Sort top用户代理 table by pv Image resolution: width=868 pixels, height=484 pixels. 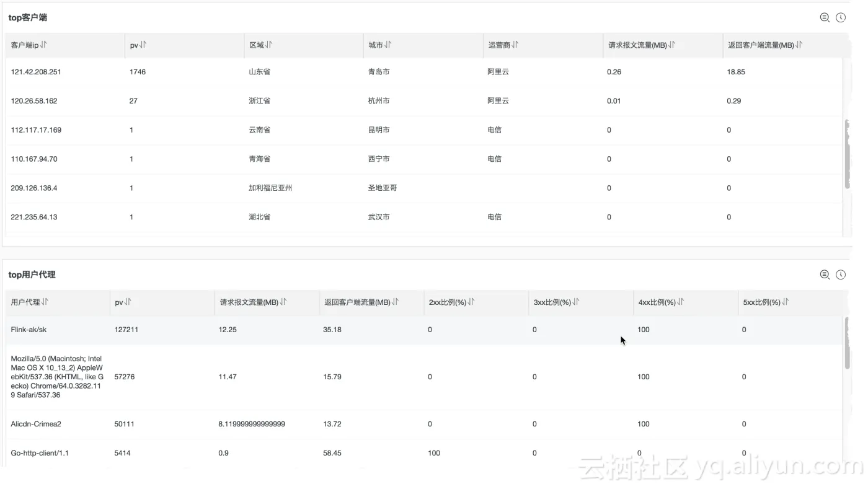128,302
